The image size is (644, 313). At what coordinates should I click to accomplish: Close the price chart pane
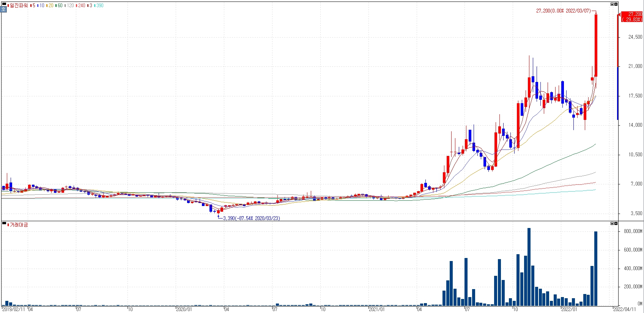pos(616,4)
